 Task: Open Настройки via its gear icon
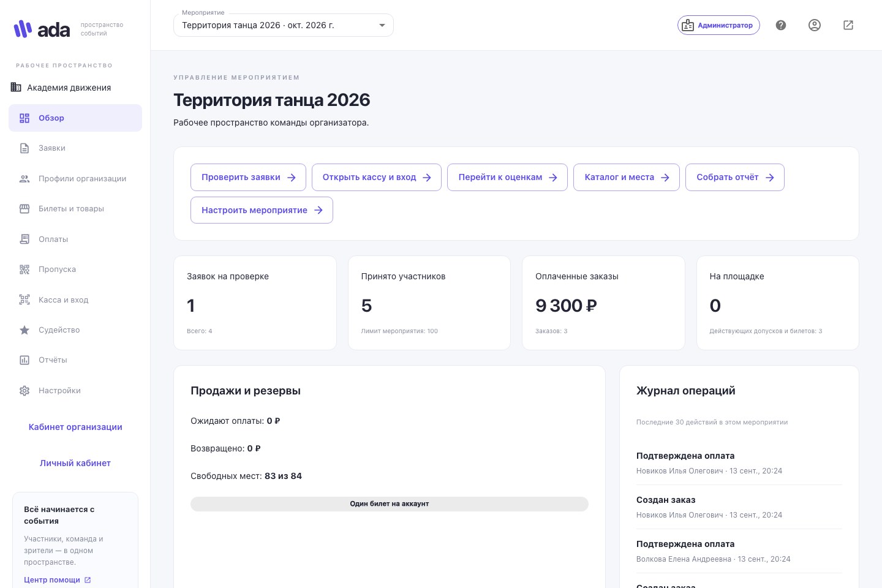[24, 391]
